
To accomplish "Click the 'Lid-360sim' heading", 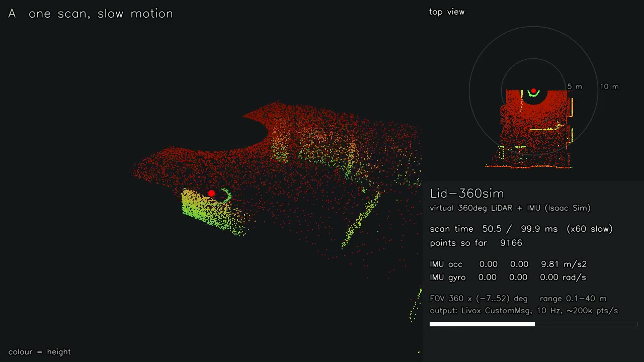I will [467, 194].
